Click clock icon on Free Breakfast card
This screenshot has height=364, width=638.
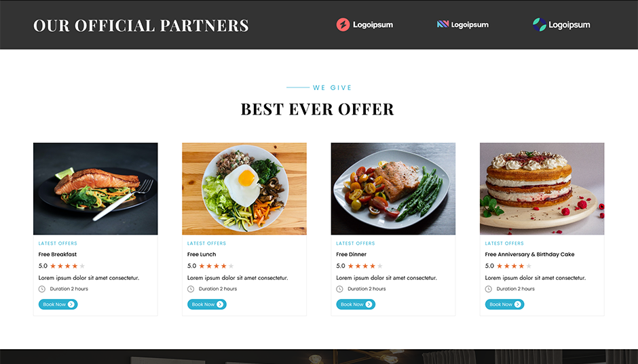[42, 289]
